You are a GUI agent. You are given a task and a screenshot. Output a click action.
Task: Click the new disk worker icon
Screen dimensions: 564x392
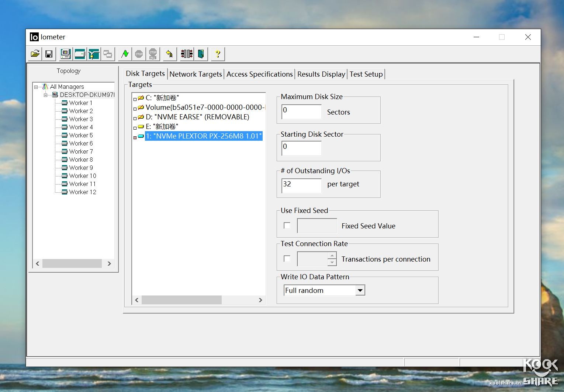pyautogui.click(x=80, y=54)
